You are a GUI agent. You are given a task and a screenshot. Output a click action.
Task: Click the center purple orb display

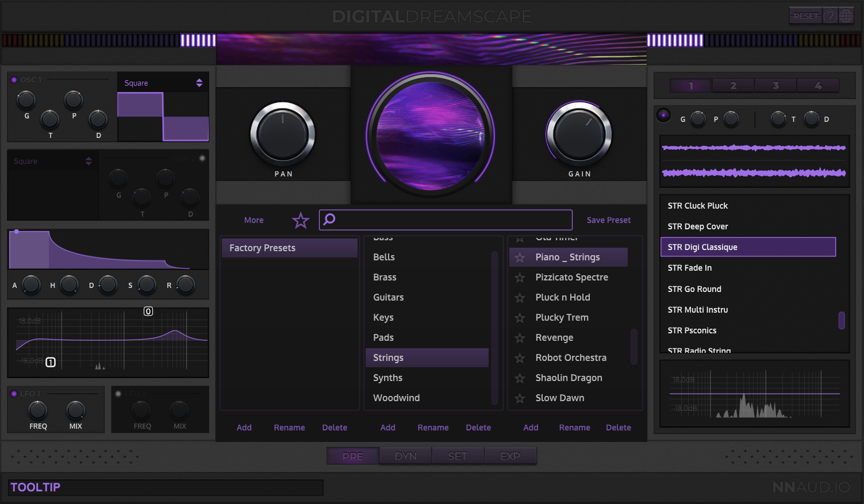point(430,136)
